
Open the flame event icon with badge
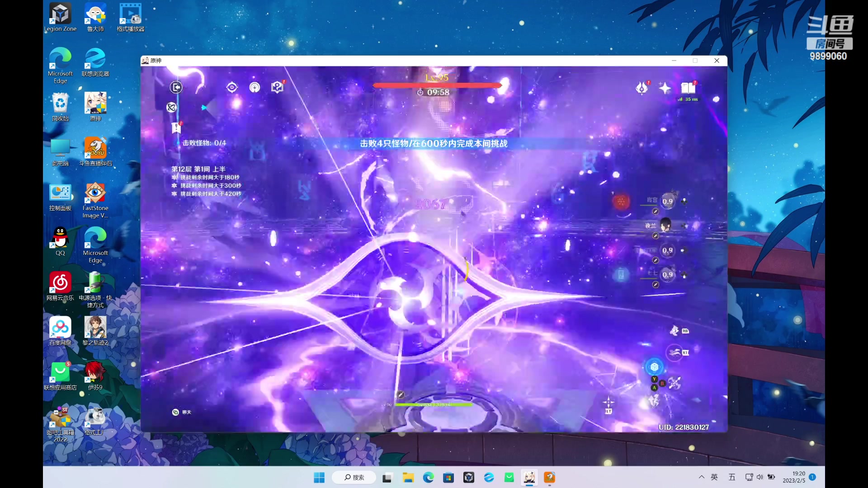click(x=642, y=88)
